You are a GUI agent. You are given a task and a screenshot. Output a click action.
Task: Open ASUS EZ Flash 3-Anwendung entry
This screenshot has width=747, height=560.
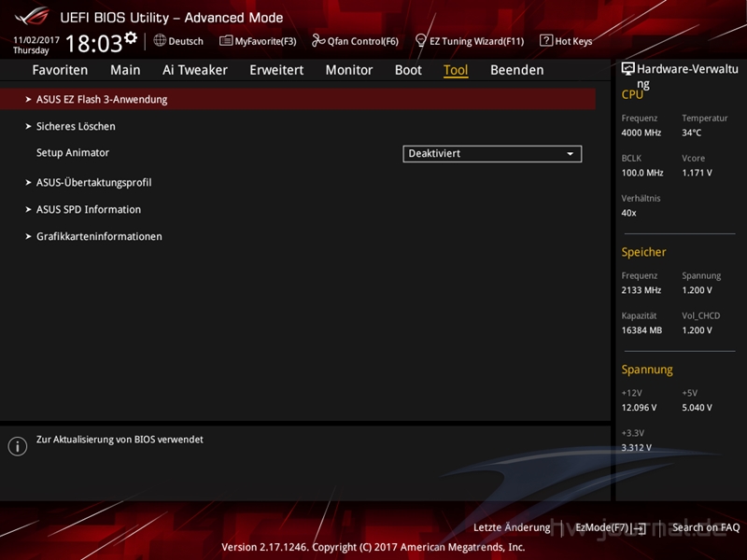tap(298, 99)
